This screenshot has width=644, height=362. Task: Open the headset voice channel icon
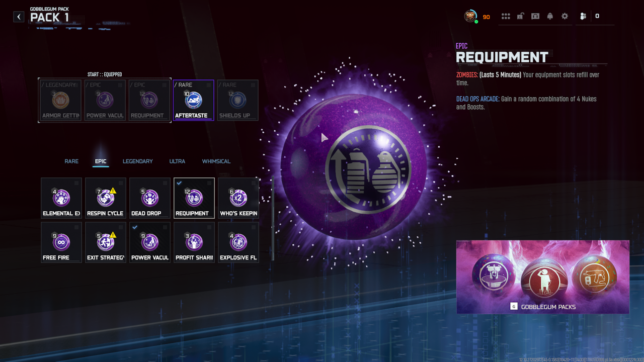[x=535, y=16]
